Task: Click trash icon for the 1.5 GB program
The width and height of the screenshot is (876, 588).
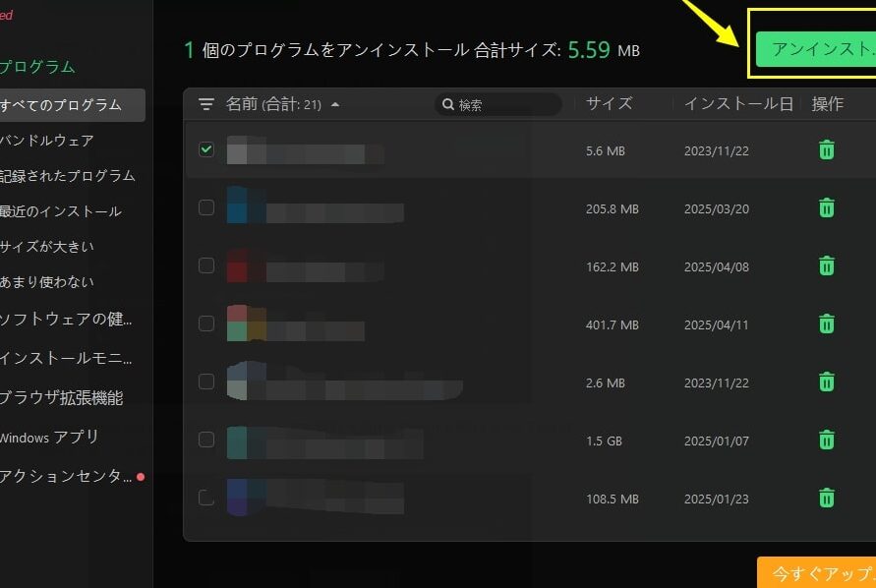Action: pos(827,440)
